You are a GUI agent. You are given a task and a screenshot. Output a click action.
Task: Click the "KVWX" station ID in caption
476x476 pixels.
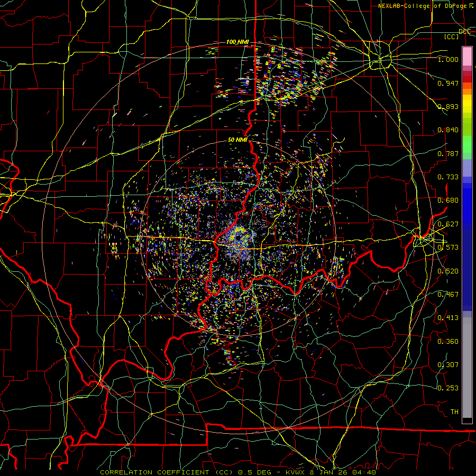pos(296,472)
